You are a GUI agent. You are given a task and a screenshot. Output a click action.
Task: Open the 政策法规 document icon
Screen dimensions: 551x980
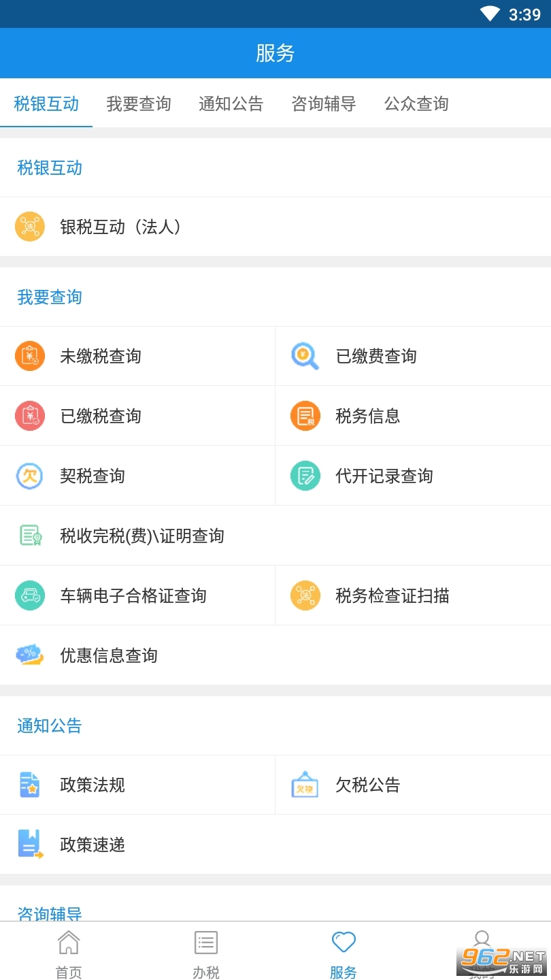(x=30, y=785)
